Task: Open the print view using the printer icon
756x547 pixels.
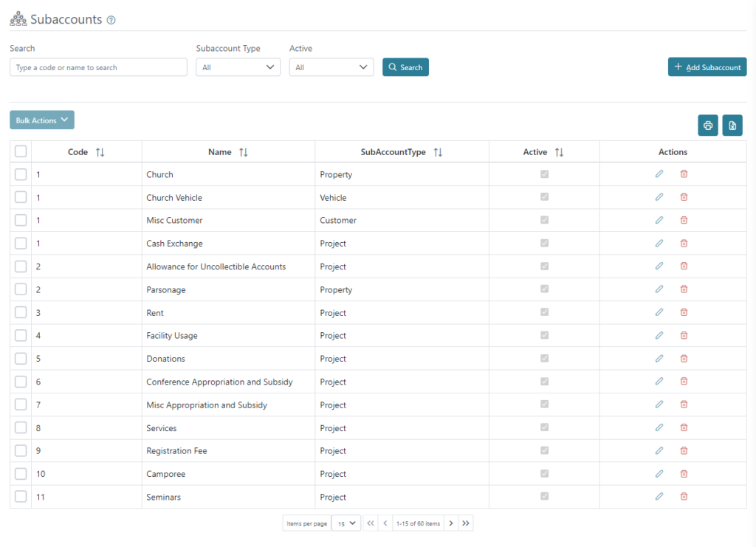Action: tap(707, 125)
